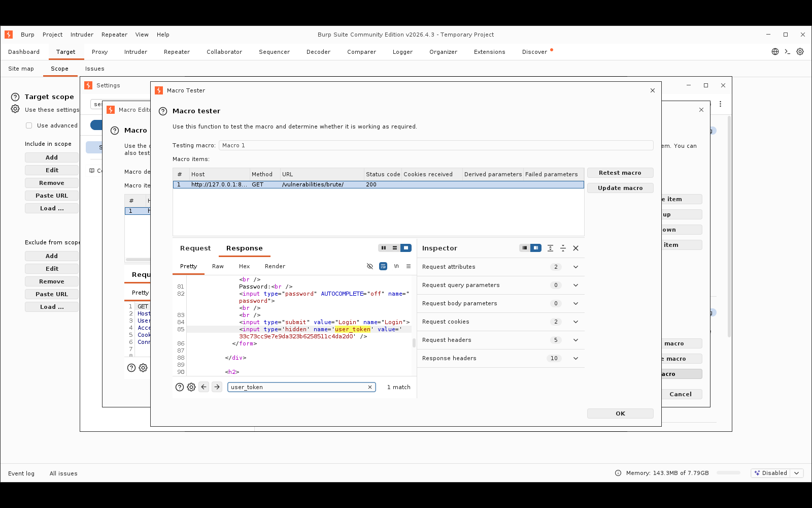Expand Request cookies section

[x=576, y=322]
